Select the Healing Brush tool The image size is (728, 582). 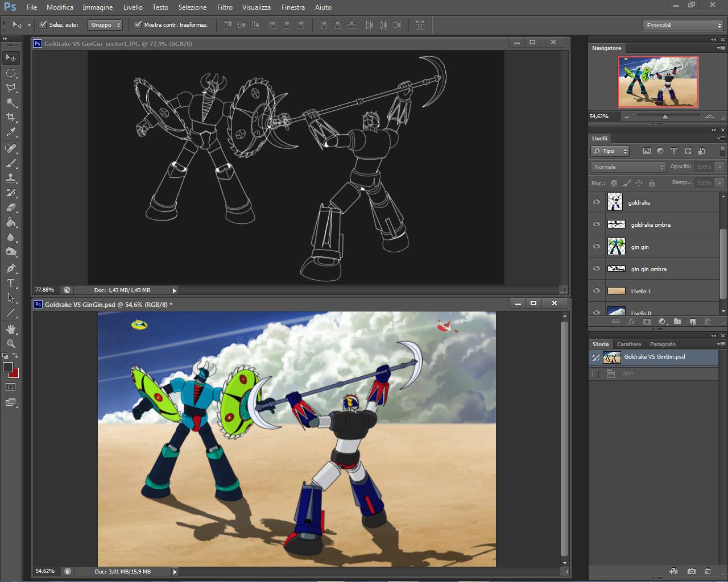point(11,148)
